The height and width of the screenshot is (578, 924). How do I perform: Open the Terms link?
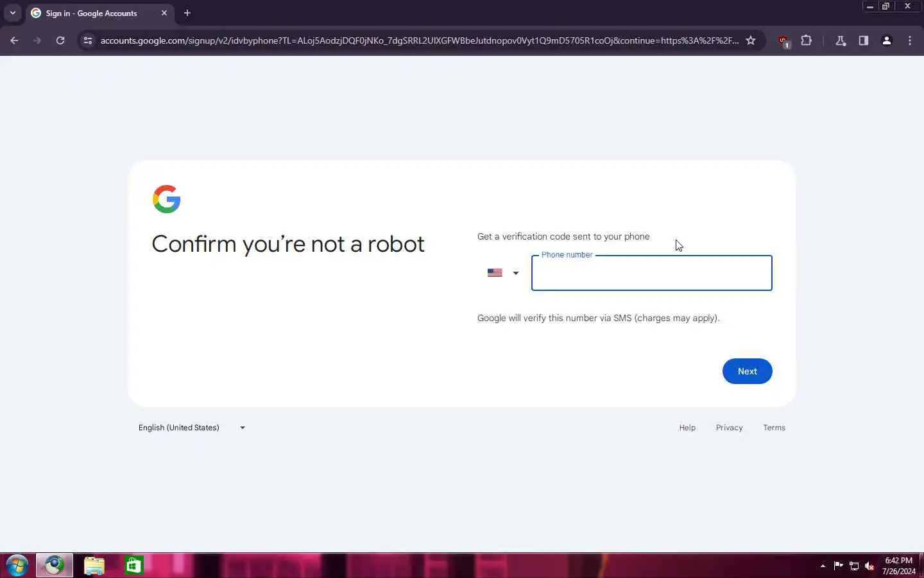click(x=774, y=428)
